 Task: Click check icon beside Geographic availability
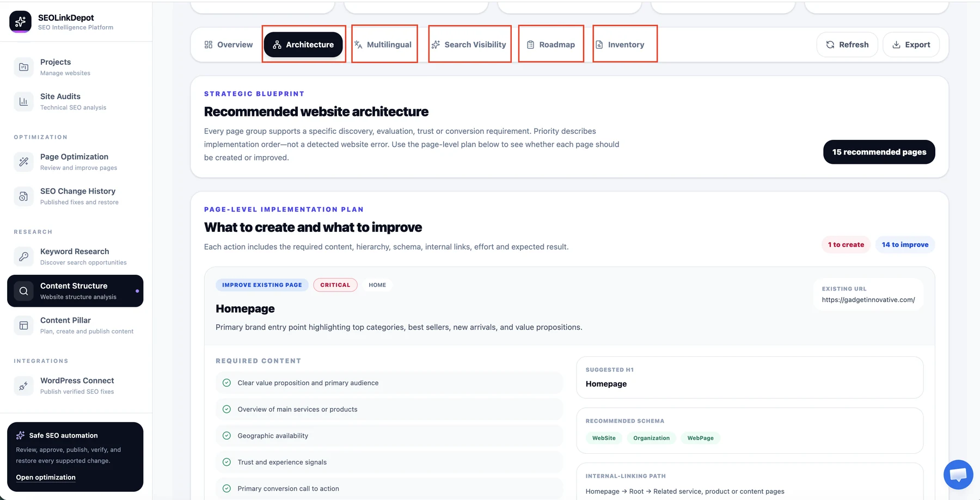[226, 436]
